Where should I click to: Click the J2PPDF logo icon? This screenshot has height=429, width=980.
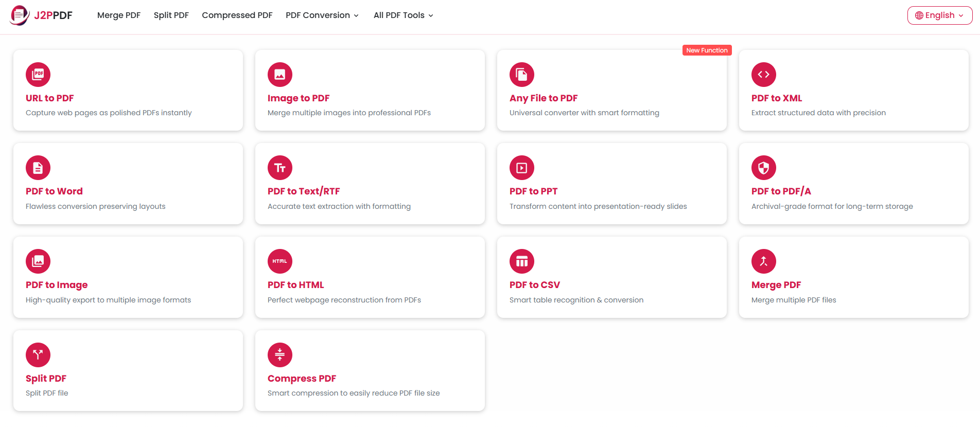[20, 15]
